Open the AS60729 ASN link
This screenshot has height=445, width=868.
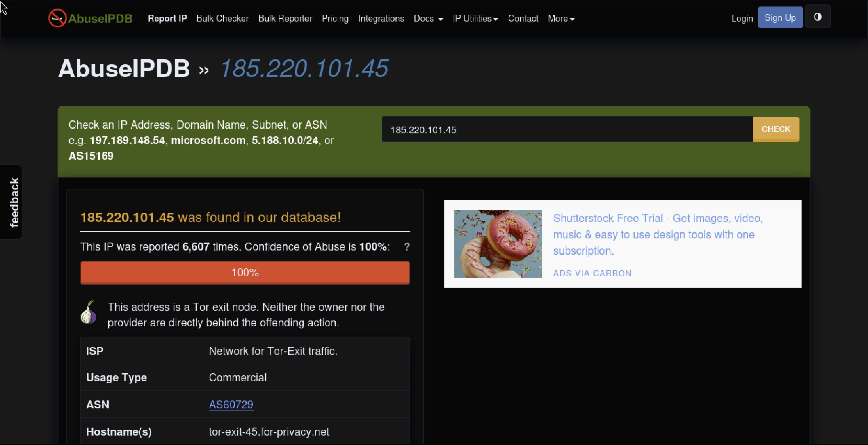click(231, 404)
